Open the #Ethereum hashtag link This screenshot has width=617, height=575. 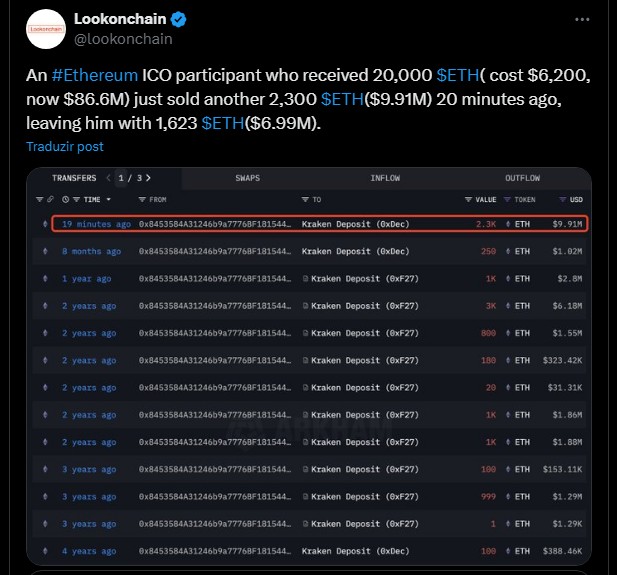tap(95, 75)
